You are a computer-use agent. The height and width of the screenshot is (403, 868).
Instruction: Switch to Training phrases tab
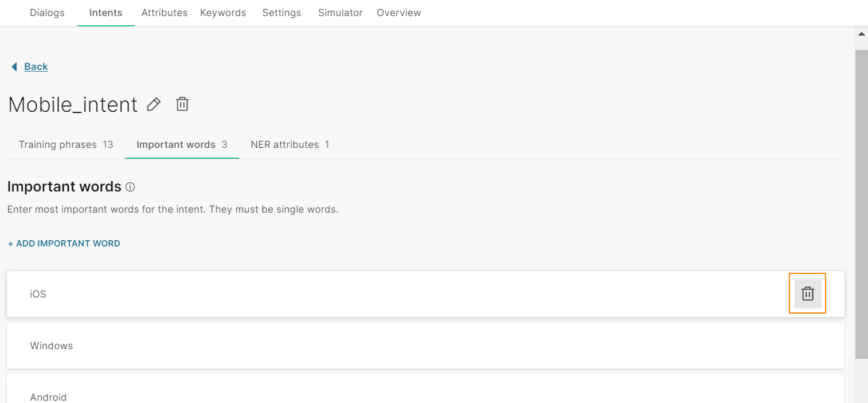66,144
